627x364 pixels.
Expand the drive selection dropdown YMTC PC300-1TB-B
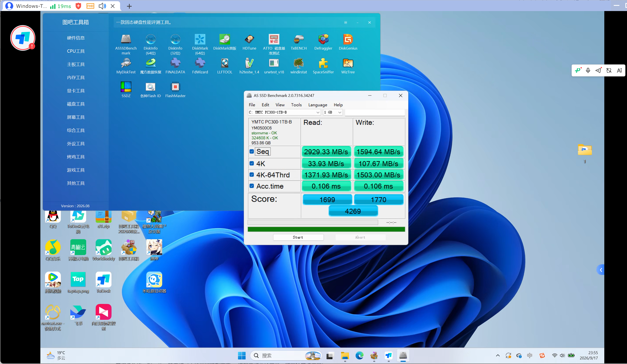point(284,112)
